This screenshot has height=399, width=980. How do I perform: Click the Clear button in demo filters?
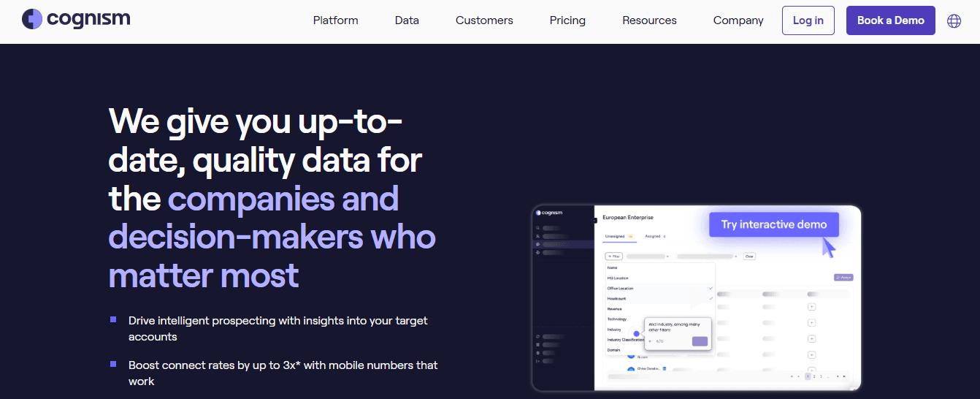coord(749,256)
